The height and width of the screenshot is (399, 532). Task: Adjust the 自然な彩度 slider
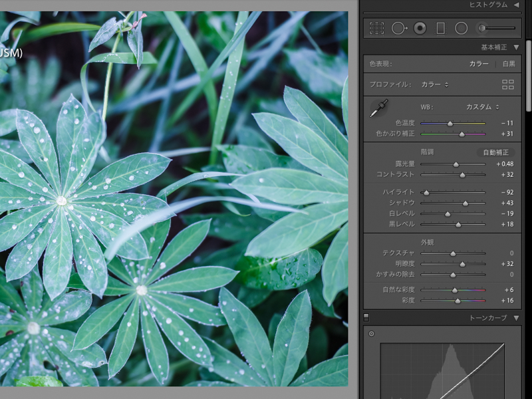pos(453,290)
